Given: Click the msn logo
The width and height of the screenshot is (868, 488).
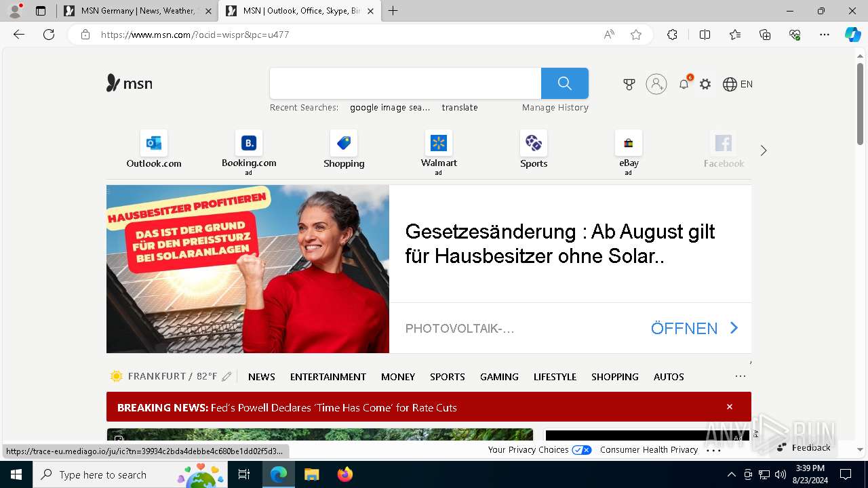Looking at the screenshot, I should tap(130, 83).
